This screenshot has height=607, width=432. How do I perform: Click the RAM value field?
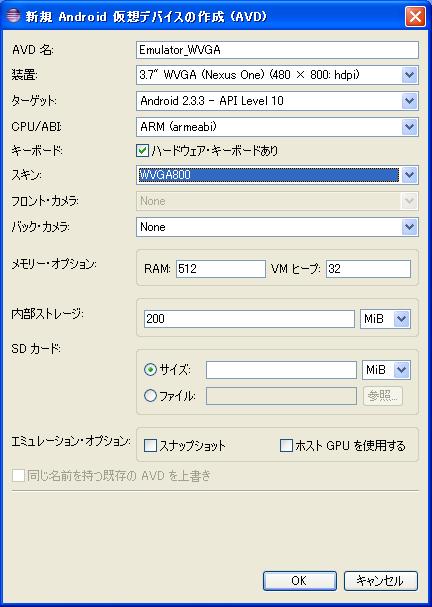[x=221, y=269]
